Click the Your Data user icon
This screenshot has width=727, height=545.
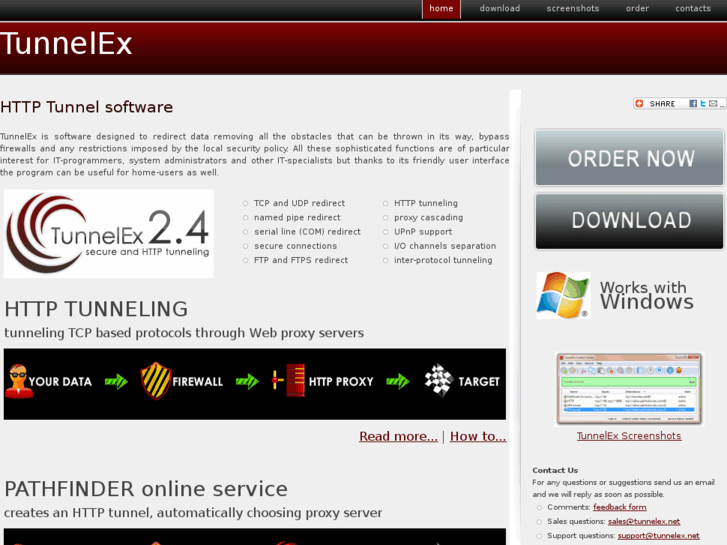tap(19, 381)
